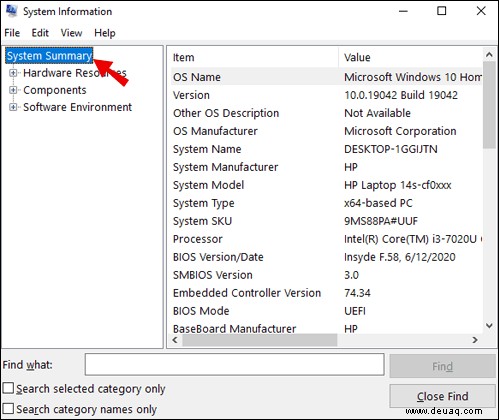Click the horizontal scrollbar right arrow
The width and height of the screenshot is (499, 420).
(x=475, y=340)
